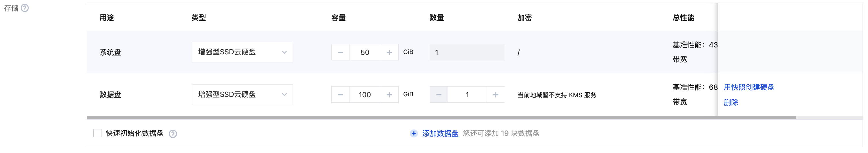The height and width of the screenshot is (153, 868).
Task: Enable 快速初始化数据盘 checkbox
Action: (x=97, y=133)
